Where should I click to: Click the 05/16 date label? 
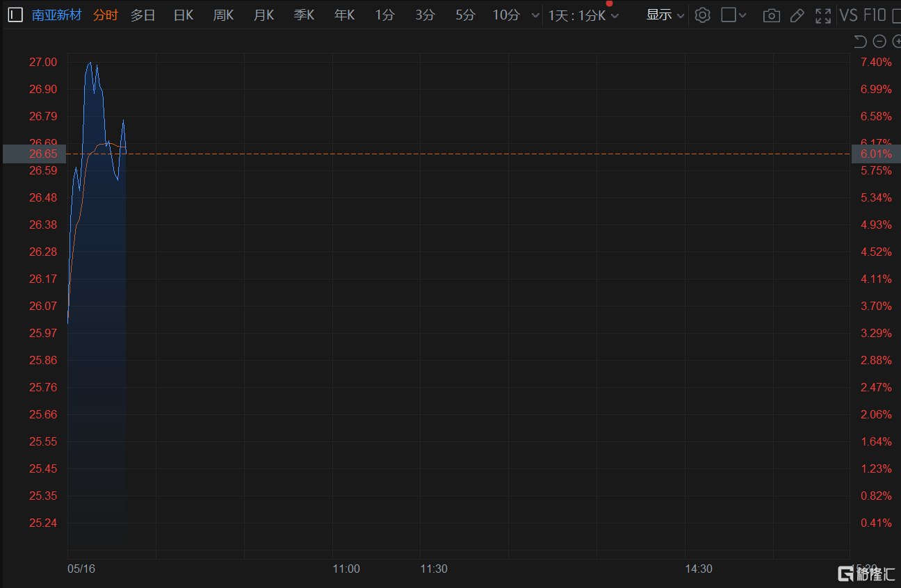coord(81,569)
